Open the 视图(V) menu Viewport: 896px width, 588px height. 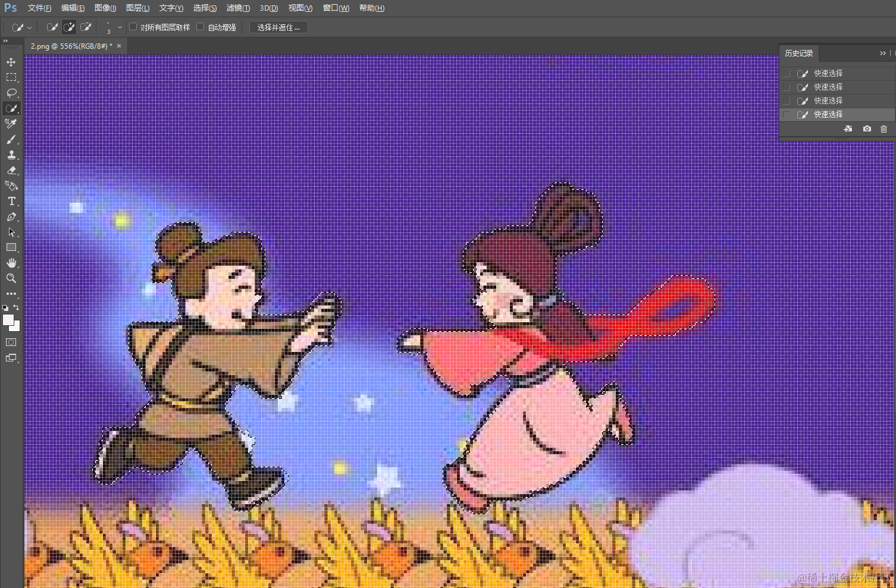click(x=300, y=8)
